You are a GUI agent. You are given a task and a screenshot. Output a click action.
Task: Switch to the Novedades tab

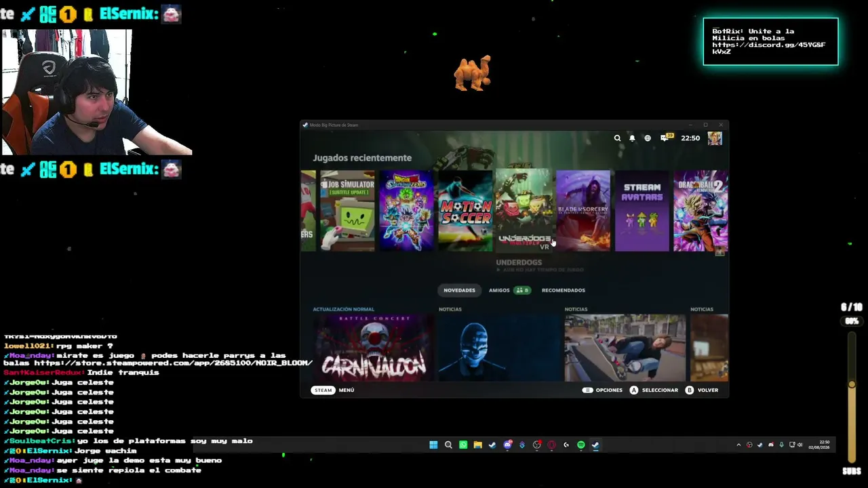[459, 290]
